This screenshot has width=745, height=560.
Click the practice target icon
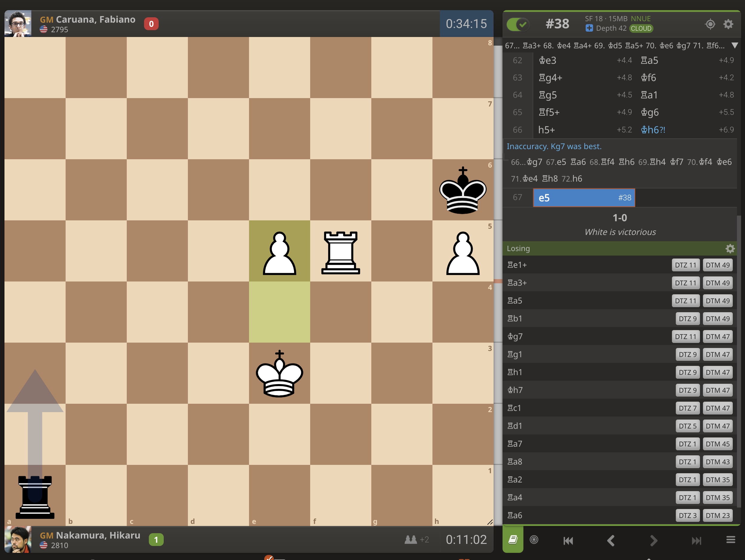click(534, 540)
